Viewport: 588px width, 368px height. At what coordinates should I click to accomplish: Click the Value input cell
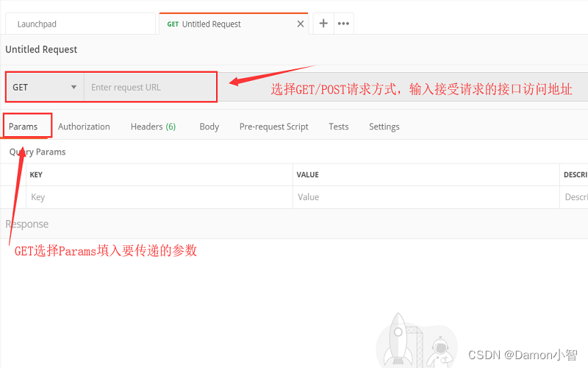tap(426, 197)
